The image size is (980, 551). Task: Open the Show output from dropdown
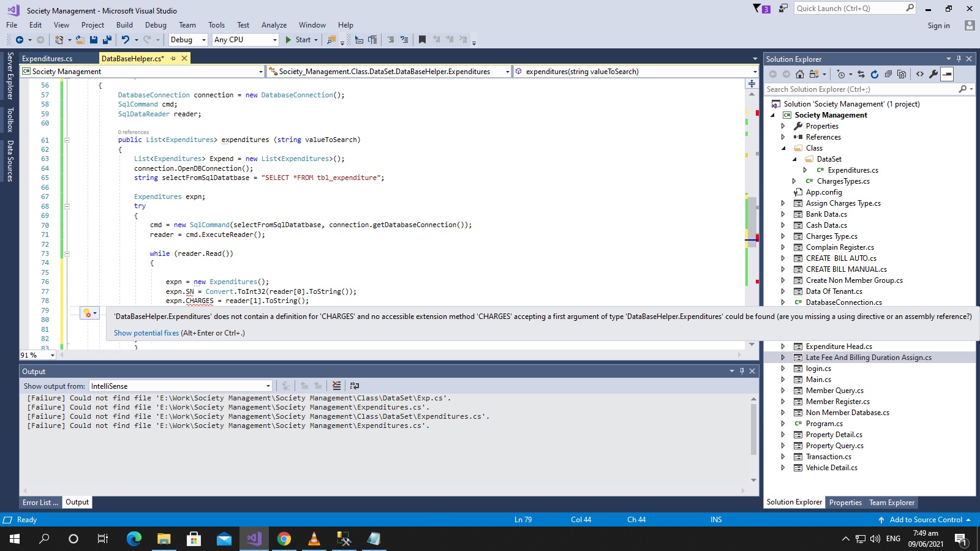[181, 386]
